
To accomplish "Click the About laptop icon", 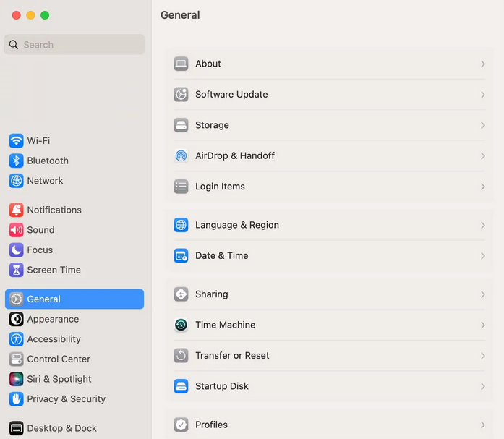I will [181, 64].
